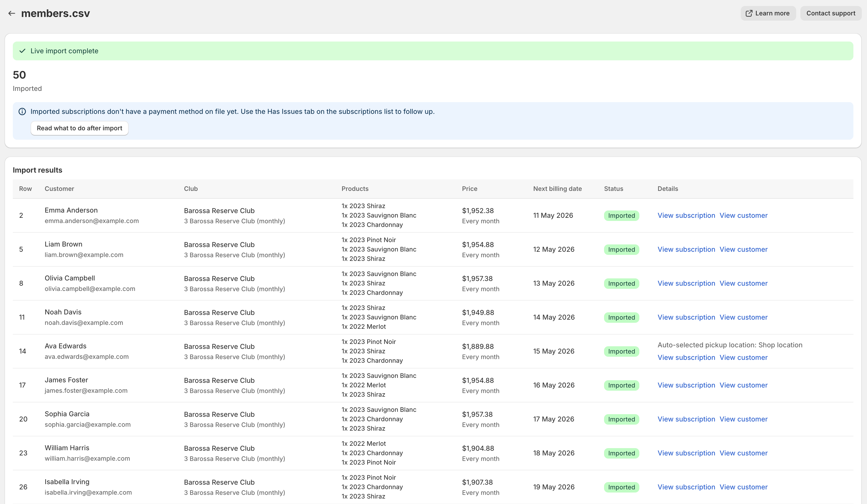View customer for Sophia Garcia
The height and width of the screenshot is (504, 867).
tap(743, 419)
